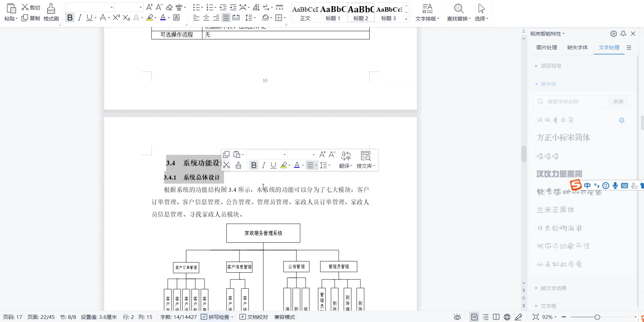Choose the 方正小标宋简体 font
Viewport: 644px width, 322px height.
point(563,138)
